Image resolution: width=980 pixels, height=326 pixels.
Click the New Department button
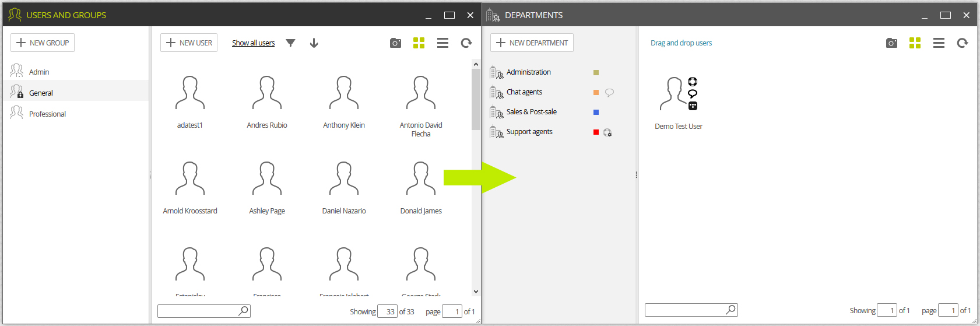pos(532,43)
